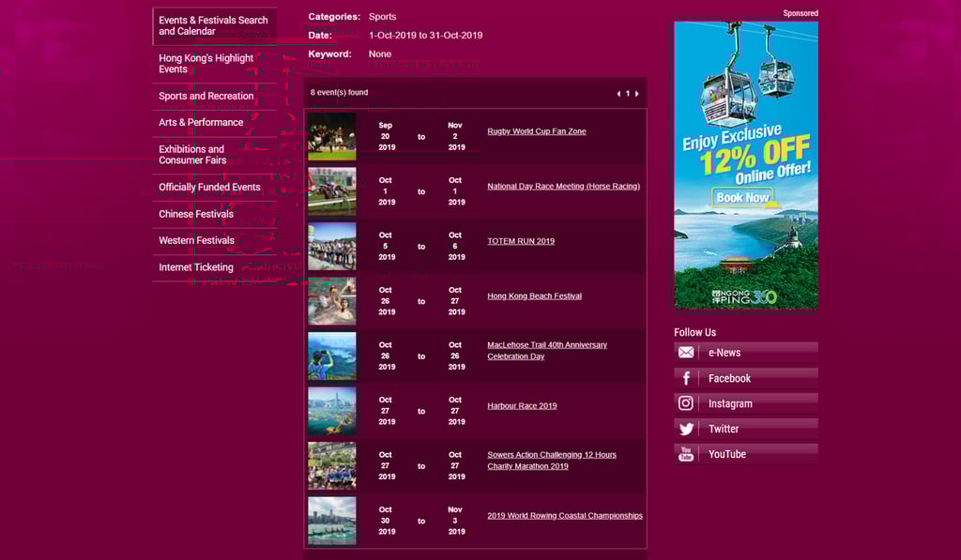The width and height of the screenshot is (961, 560).
Task: Open the Rugby World Cup Fan Zone link
Action: [x=536, y=130]
